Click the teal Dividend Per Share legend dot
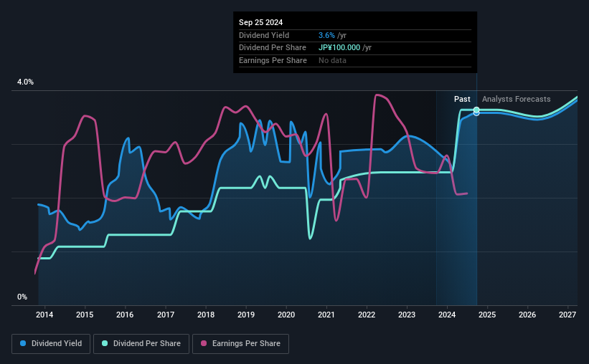Viewport: 589px width, 364px height. (x=105, y=343)
